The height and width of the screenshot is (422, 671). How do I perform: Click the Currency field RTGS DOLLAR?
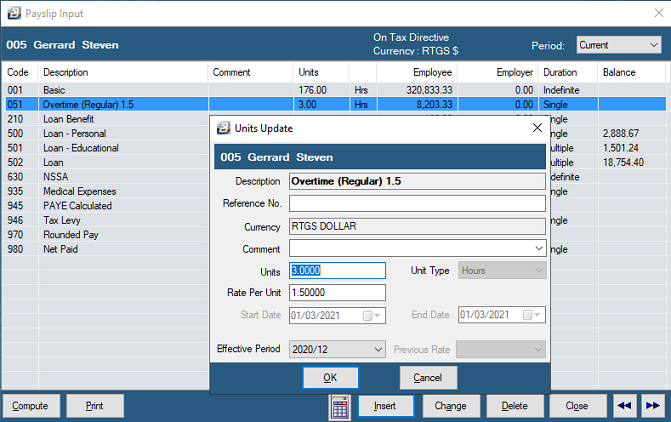(417, 226)
